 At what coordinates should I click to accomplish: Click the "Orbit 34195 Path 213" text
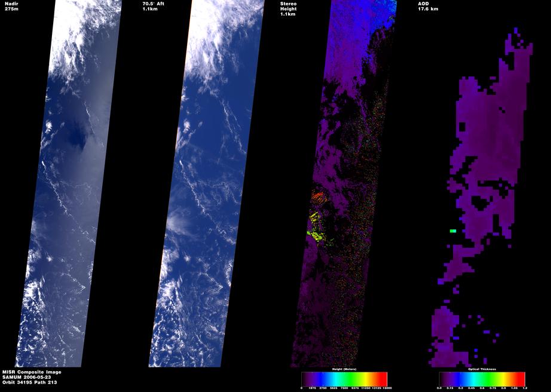[29, 382]
